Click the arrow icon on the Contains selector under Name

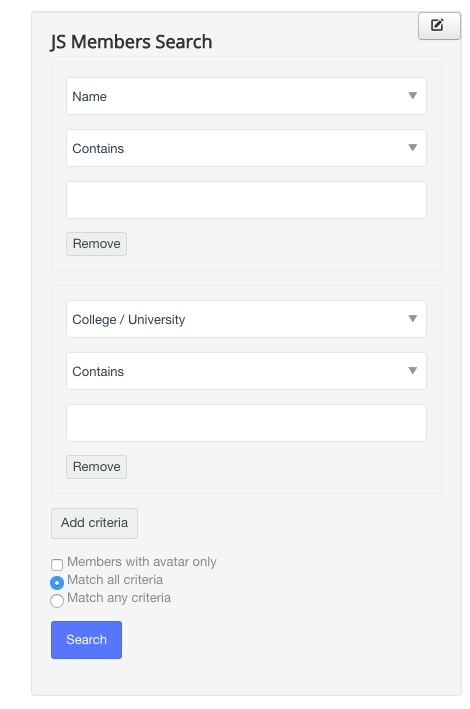(412, 148)
